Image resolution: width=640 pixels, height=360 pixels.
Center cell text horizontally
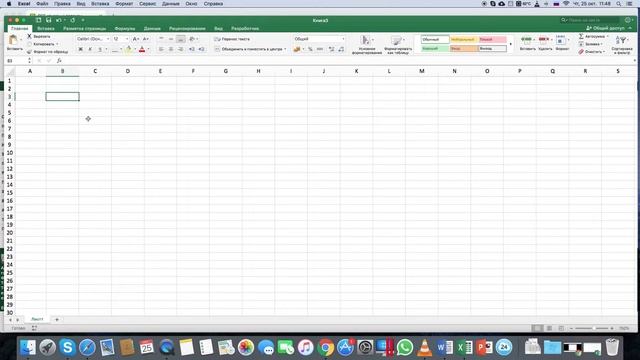(x=171, y=49)
